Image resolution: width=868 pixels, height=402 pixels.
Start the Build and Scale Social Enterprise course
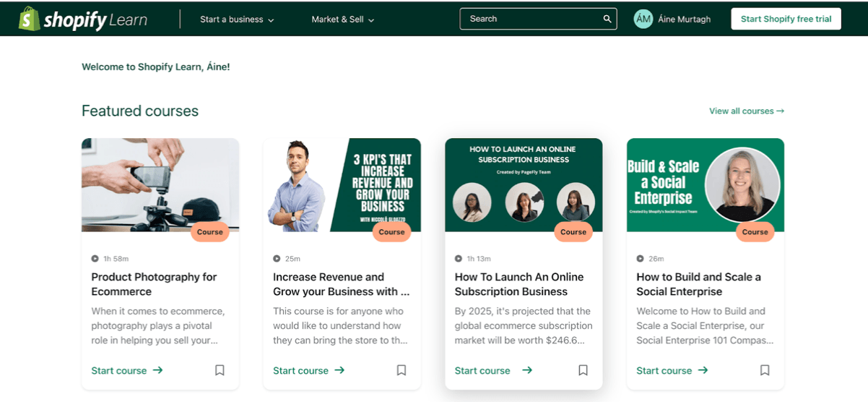672,370
